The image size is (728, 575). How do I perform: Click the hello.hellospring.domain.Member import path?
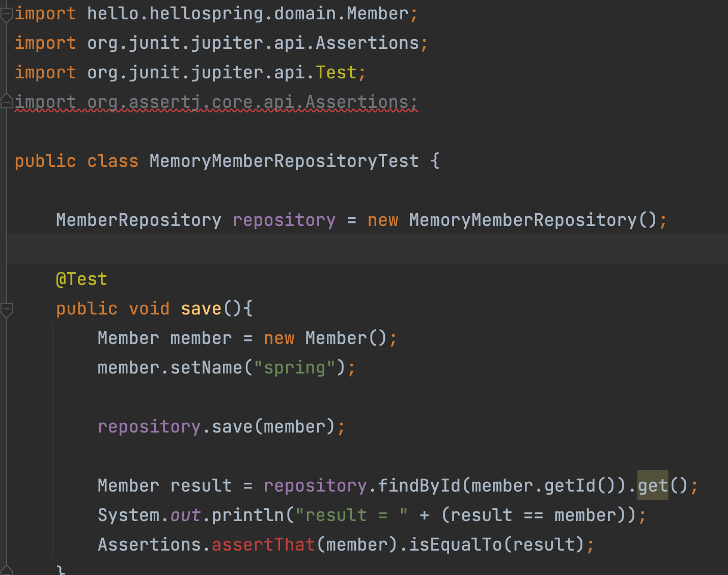(248, 14)
